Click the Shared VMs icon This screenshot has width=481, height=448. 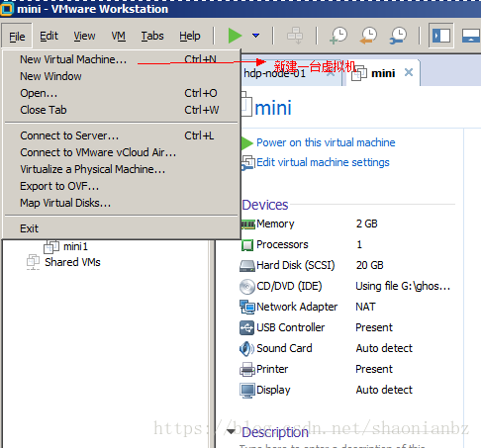pos(33,262)
